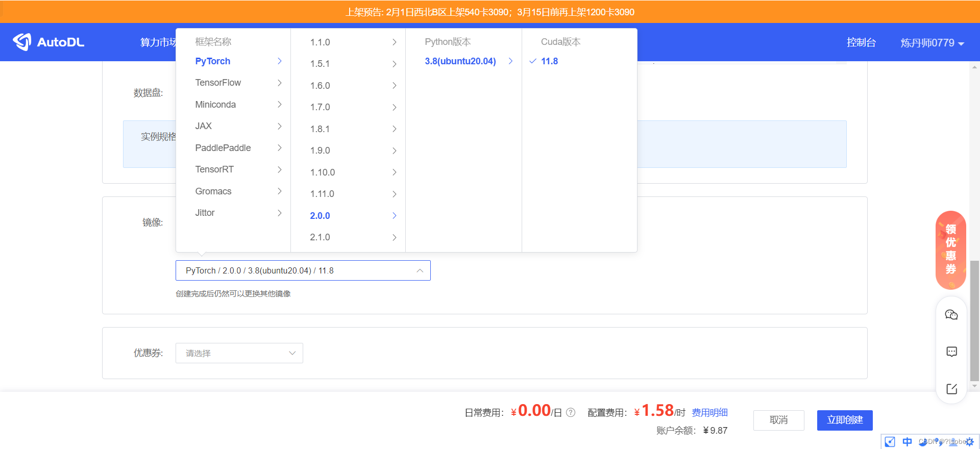Click the IME Chinese input tray icon
This screenshot has height=449, width=980.
coord(907,442)
